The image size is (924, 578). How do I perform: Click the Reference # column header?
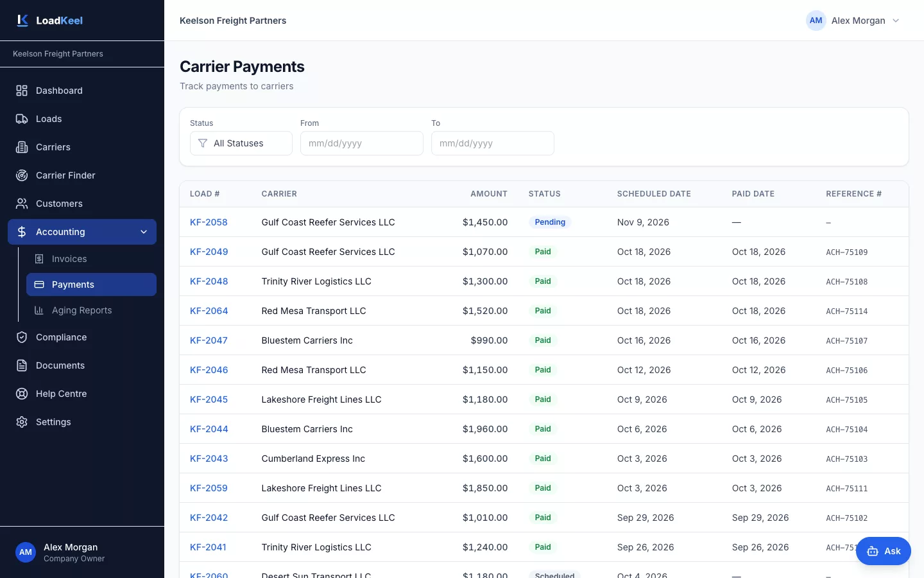point(853,194)
